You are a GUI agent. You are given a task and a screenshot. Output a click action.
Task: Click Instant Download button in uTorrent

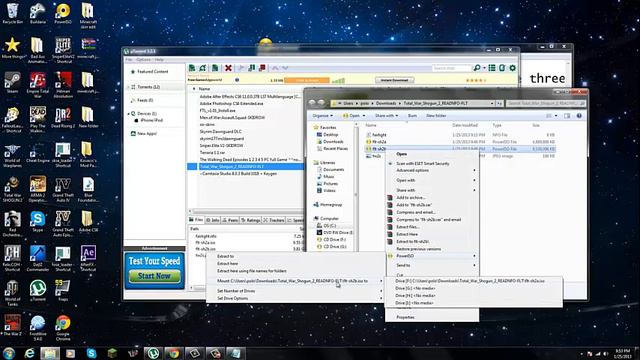coord(394,80)
